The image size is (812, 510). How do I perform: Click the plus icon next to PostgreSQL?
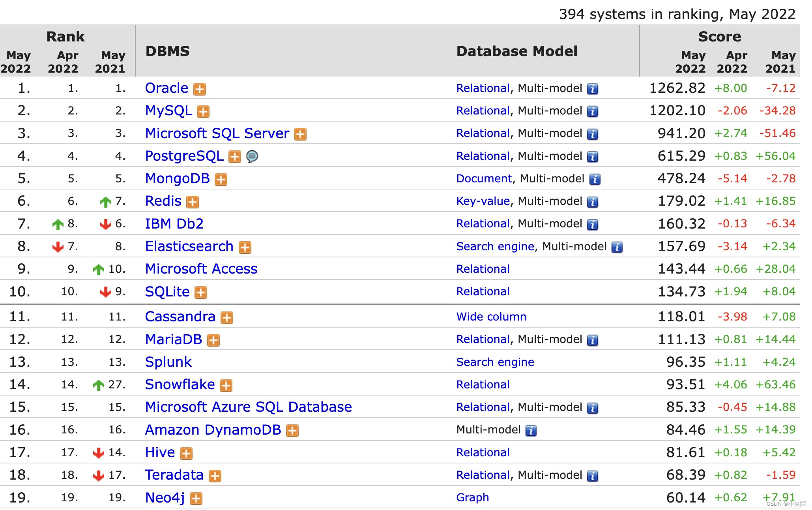235,157
